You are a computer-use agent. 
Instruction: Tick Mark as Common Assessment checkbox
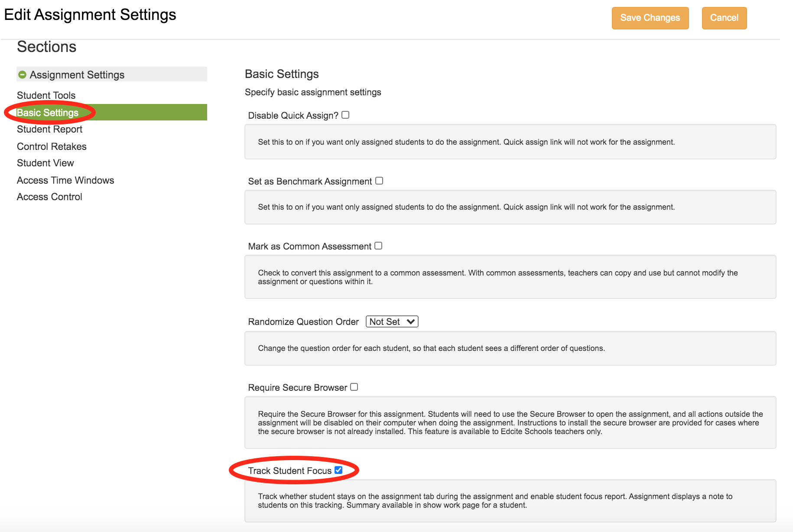tap(378, 246)
